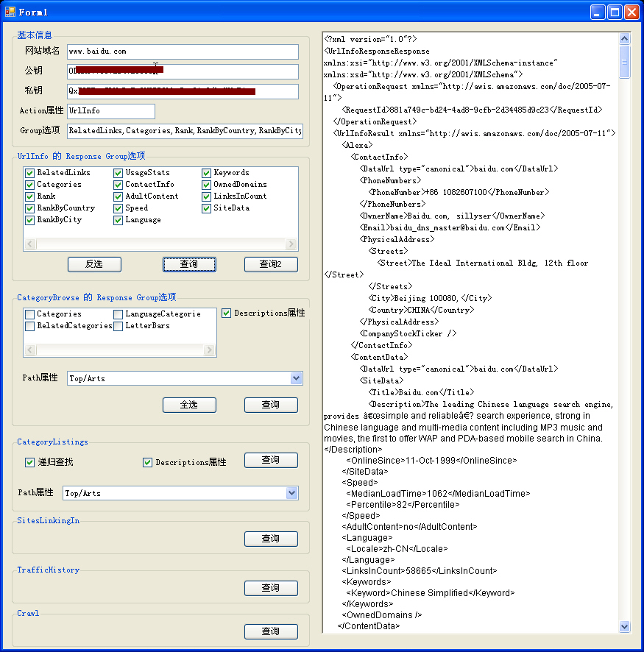The height and width of the screenshot is (652, 644).
Task: Click the Email baidu_dns_master line
Action: click(x=450, y=227)
